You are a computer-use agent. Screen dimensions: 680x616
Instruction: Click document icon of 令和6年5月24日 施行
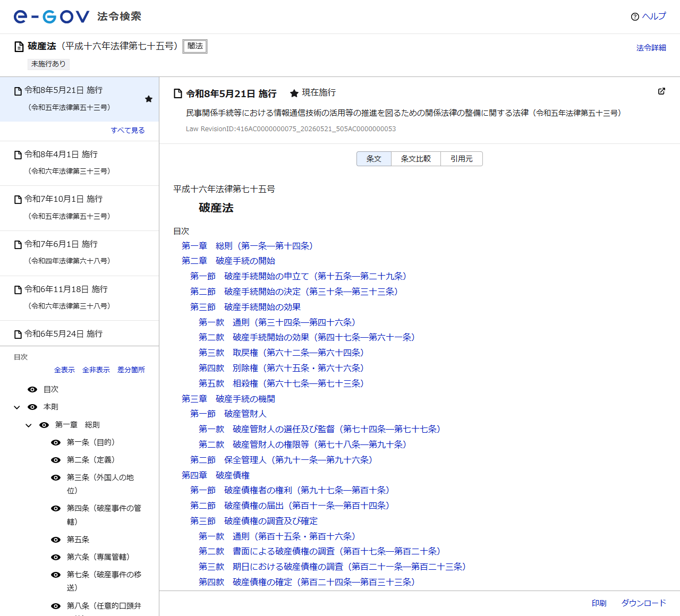(x=18, y=335)
